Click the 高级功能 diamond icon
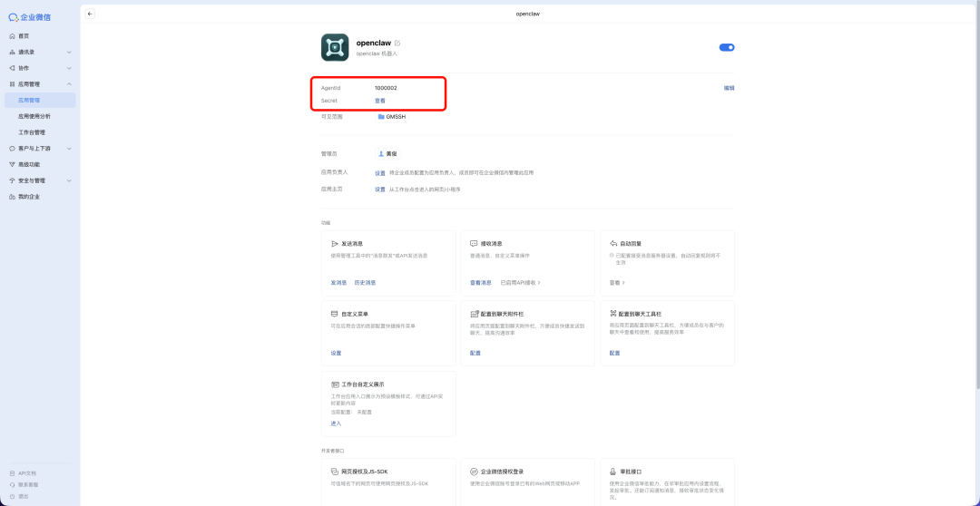 coord(13,164)
